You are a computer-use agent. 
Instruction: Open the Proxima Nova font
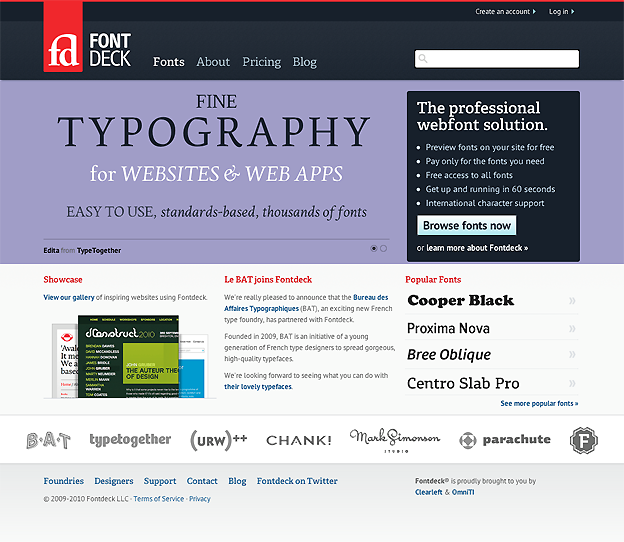tap(448, 328)
